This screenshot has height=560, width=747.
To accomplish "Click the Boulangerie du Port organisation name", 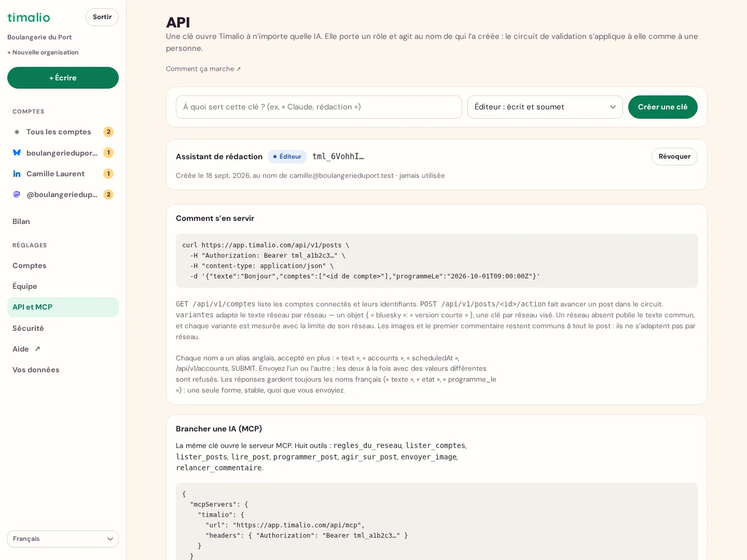I will [x=39, y=37].
